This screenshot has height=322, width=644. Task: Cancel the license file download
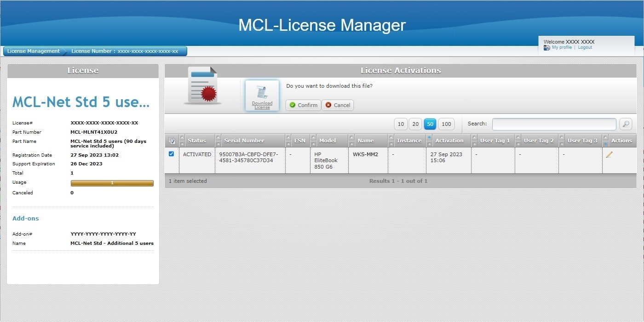(x=338, y=105)
